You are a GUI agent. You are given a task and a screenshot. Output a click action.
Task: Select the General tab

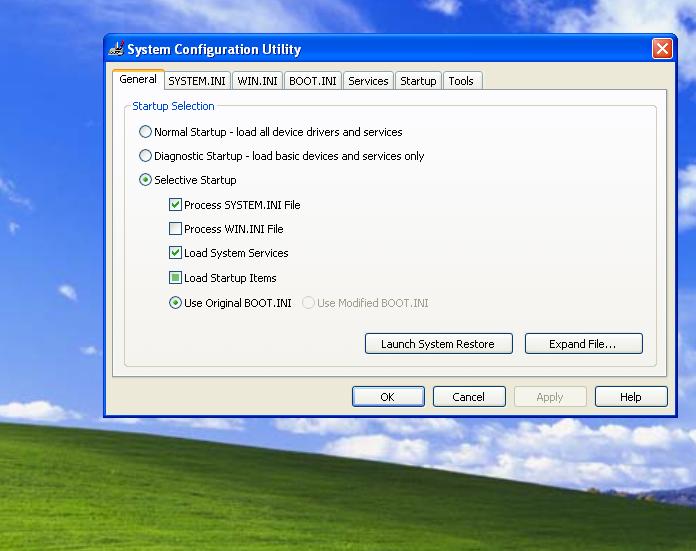click(x=138, y=79)
